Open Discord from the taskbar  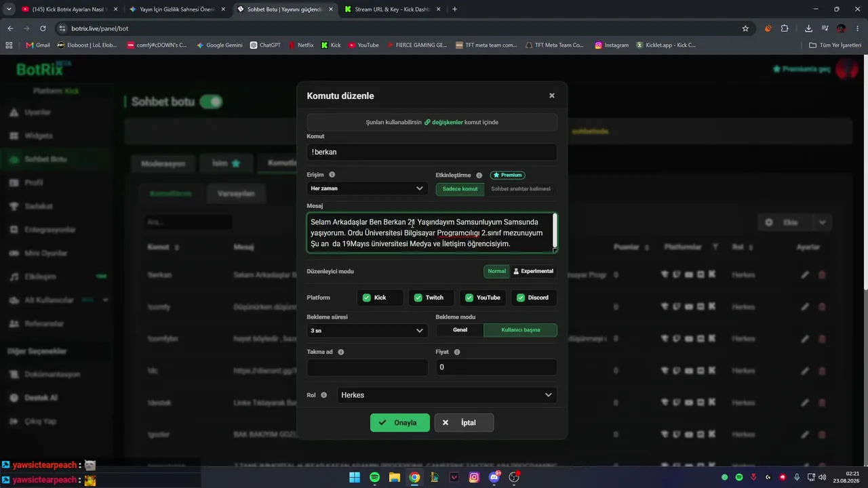[x=494, y=477]
